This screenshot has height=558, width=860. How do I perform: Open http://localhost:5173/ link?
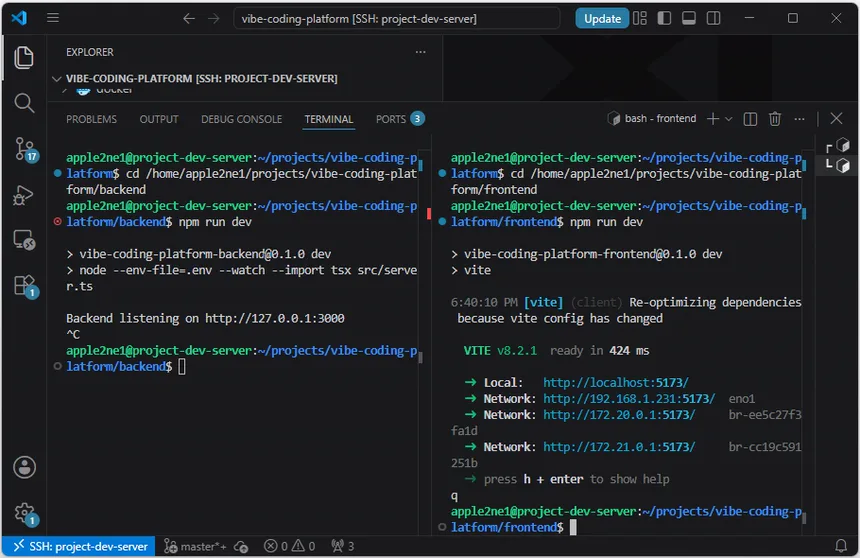615,382
